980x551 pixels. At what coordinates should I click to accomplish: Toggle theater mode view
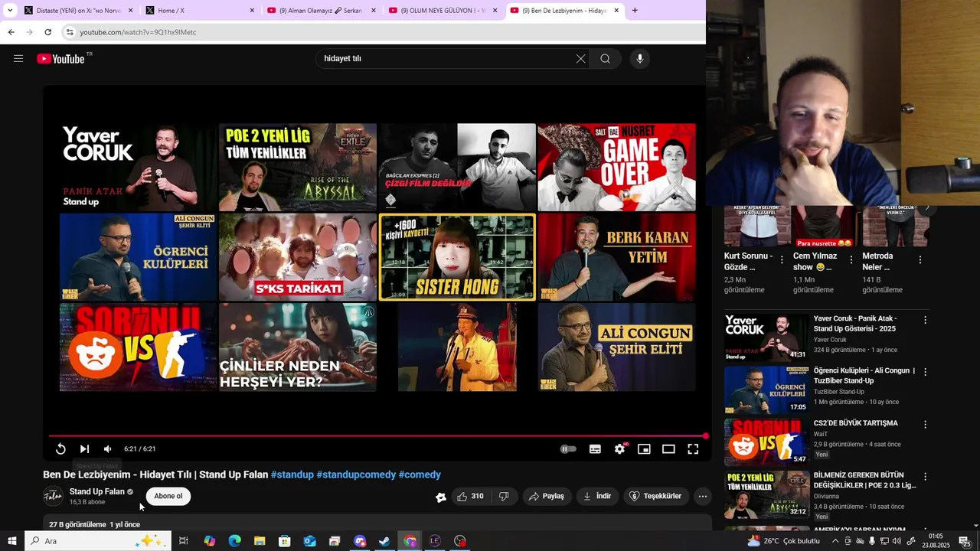coord(668,449)
